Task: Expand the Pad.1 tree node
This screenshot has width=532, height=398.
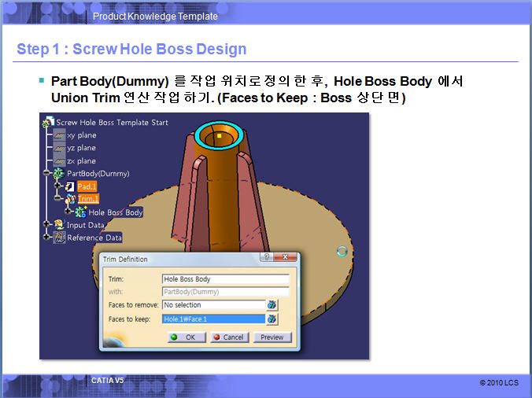Action: tap(59, 186)
